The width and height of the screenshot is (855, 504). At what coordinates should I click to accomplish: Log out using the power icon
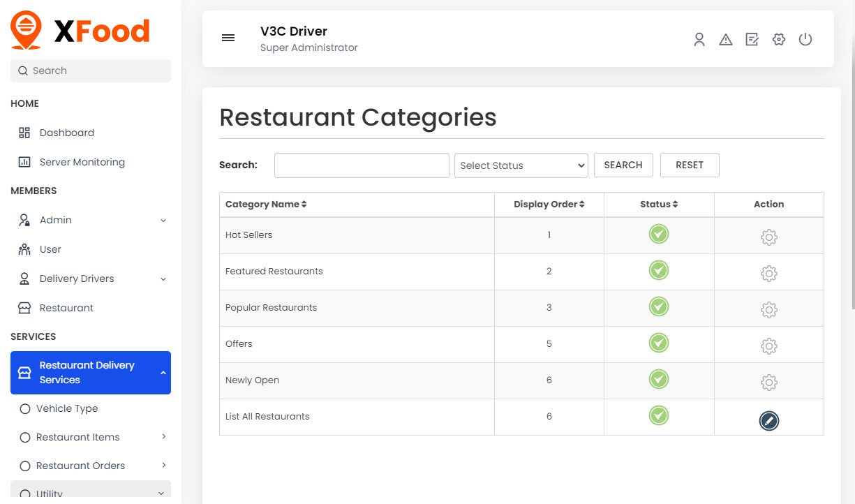point(805,39)
